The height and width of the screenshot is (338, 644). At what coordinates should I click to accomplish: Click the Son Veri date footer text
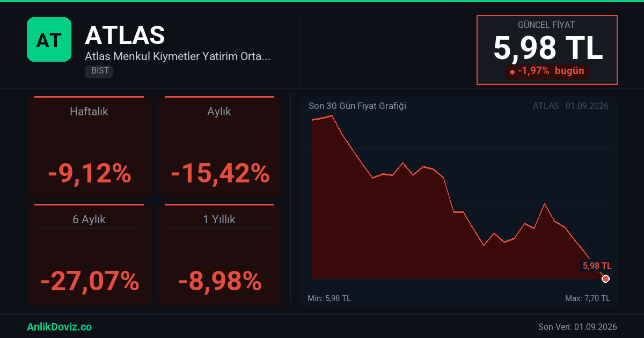(577, 327)
